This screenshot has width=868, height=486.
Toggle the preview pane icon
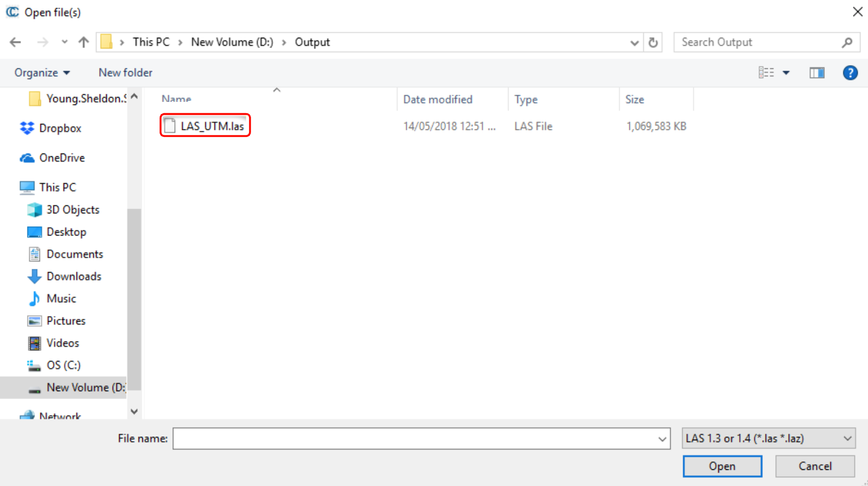(817, 73)
